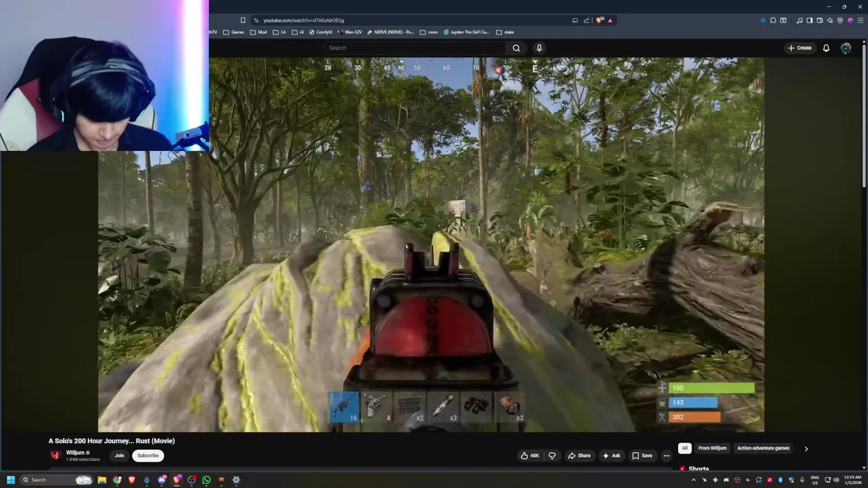Open the Mod bookmarks folder
This screenshot has height=488, width=868.
pyautogui.click(x=258, y=32)
